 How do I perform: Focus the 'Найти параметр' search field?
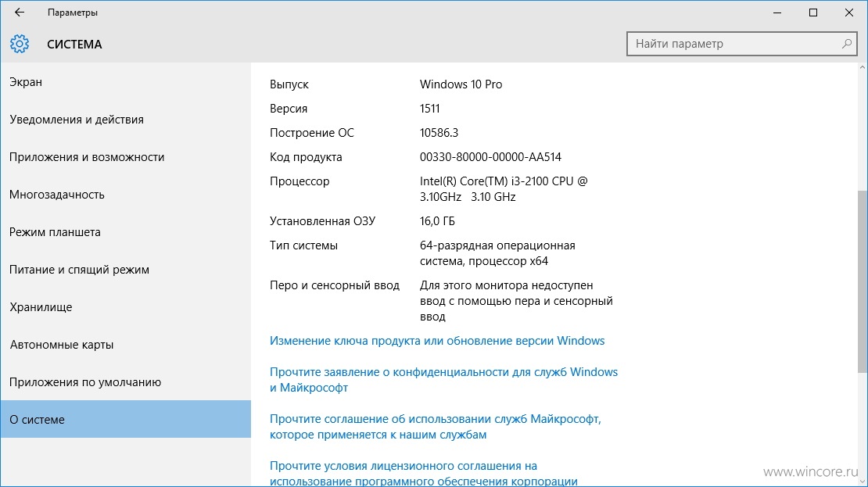click(742, 44)
